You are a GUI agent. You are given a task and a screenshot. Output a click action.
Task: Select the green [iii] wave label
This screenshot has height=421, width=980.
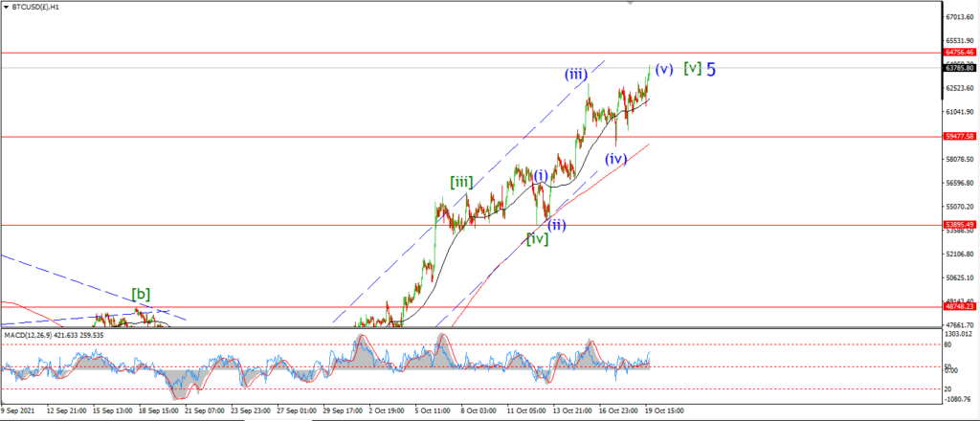click(x=461, y=183)
